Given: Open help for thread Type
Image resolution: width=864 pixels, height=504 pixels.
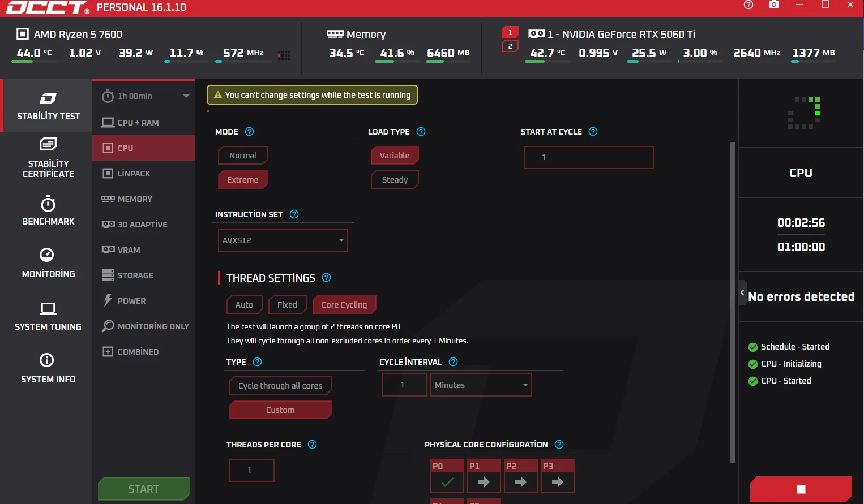Looking at the screenshot, I should point(257,361).
